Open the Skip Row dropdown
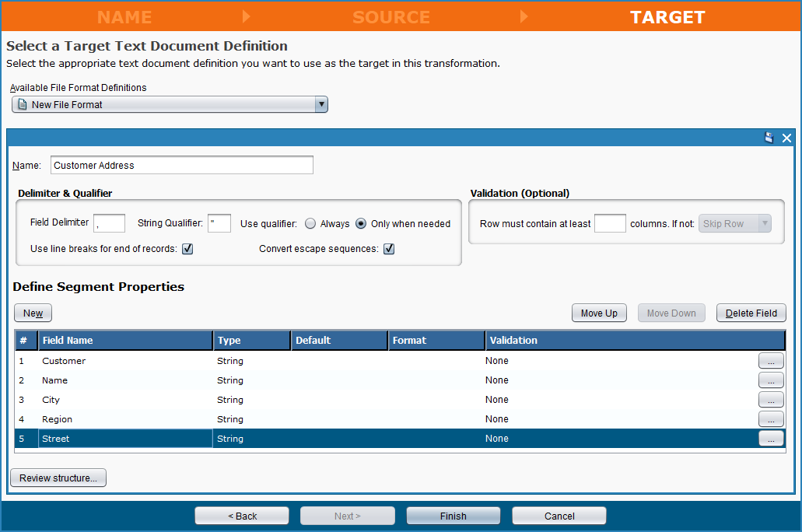 735,224
